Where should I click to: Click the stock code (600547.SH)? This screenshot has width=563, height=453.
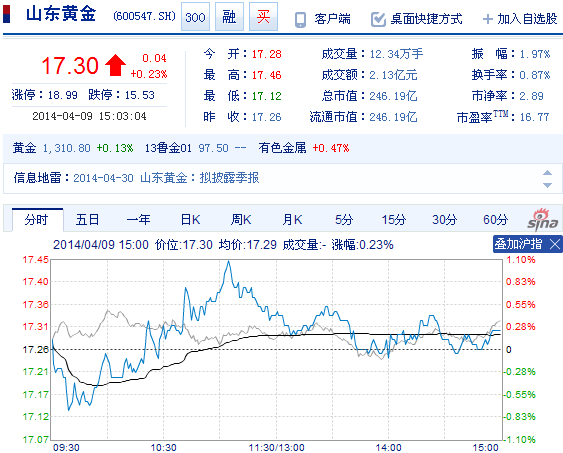[x=144, y=17]
